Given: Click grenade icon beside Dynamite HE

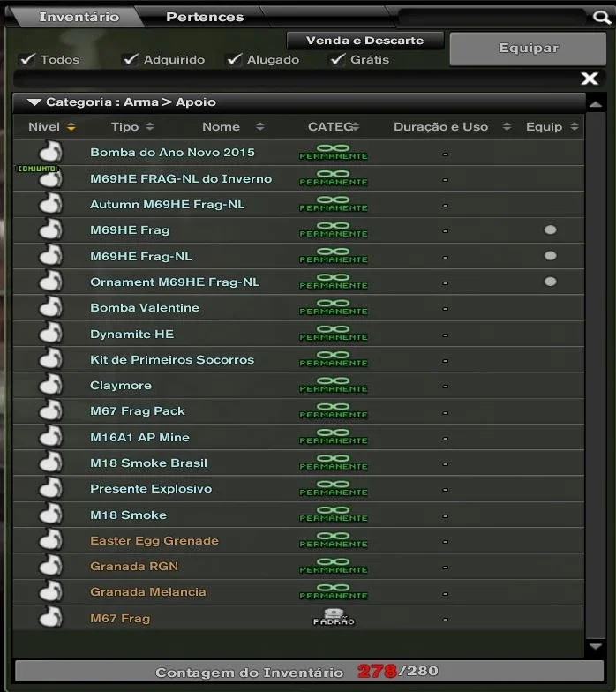Looking at the screenshot, I should 51,333.
